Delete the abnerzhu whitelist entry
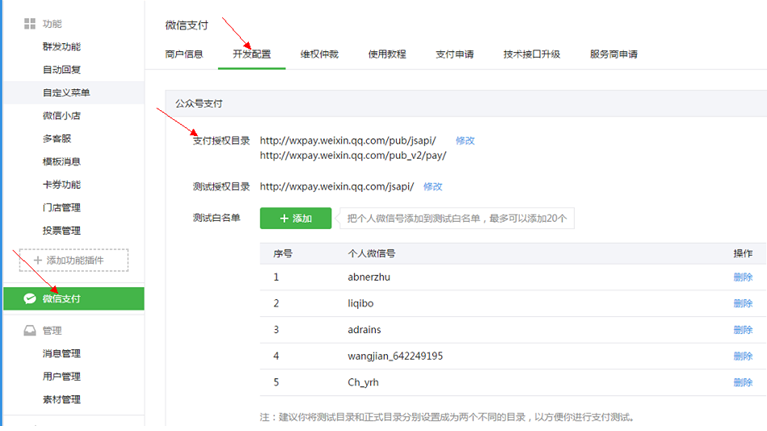This screenshot has height=431, width=767. coord(743,277)
